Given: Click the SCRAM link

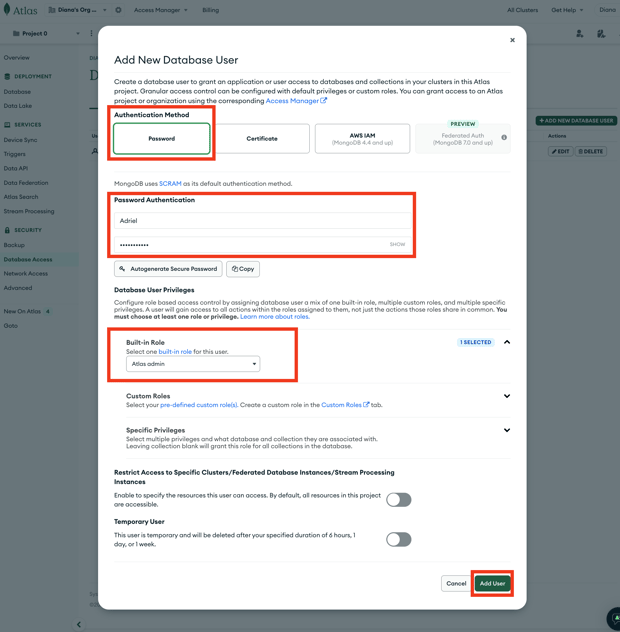Looking at the screenshot, I should tap(170, 184).
